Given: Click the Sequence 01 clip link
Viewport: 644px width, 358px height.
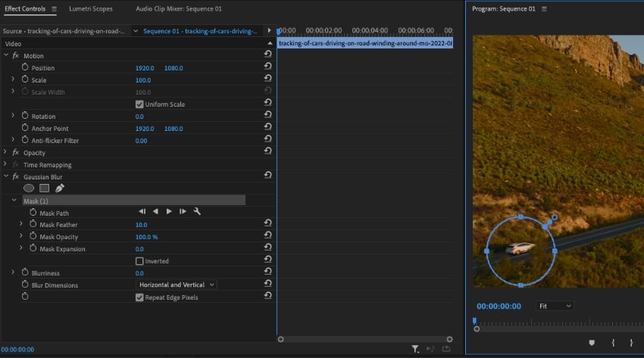Looking at the screenshot, I should click(x=201, y=31).
